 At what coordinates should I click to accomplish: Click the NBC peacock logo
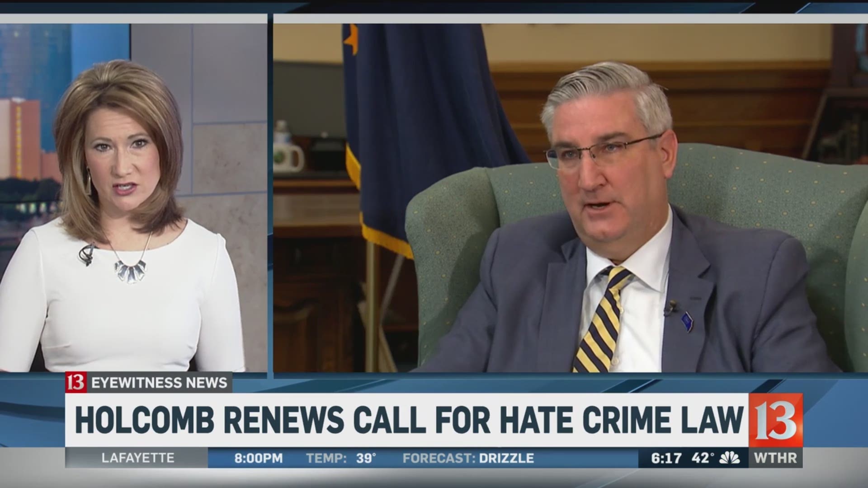(730, 458)
